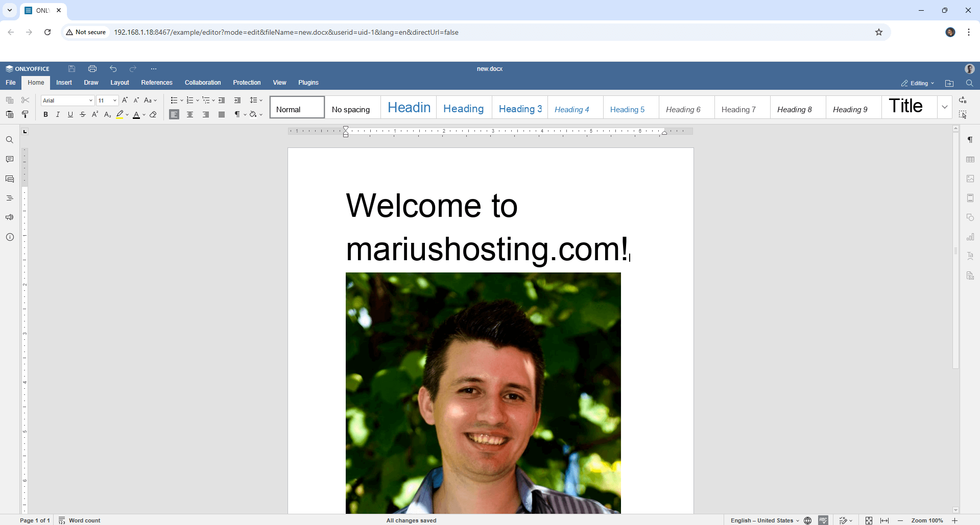980x525 pixels.
Task: Toggle Align center
Action: tap(190, 115)
